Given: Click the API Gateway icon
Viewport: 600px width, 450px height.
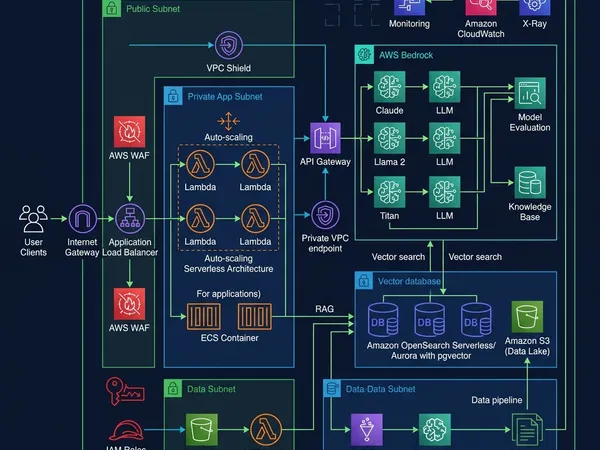Looking at the screenshot, I should 325,138.
